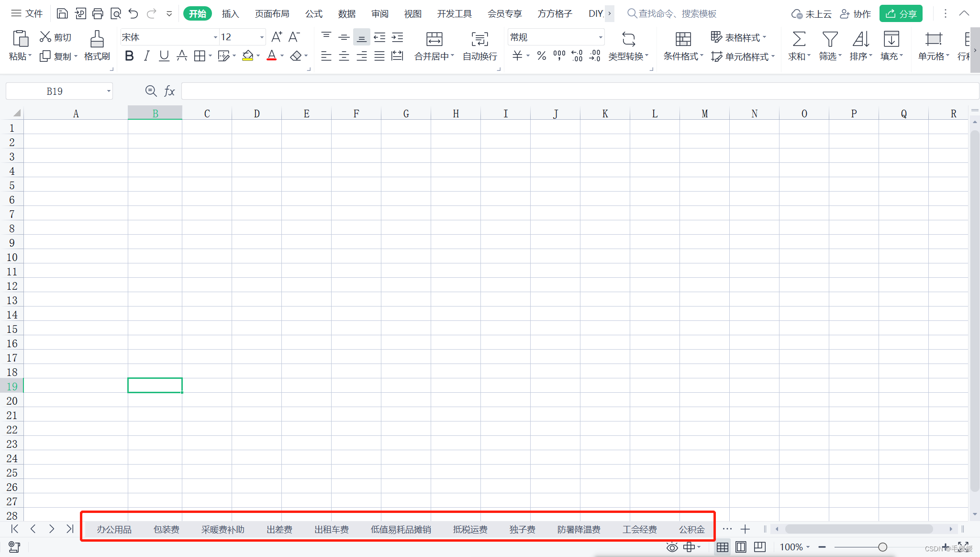Viewport: 980px width, 557px height.
Task: Switch to normal view in status bar
Action: [x=723, y=547]
